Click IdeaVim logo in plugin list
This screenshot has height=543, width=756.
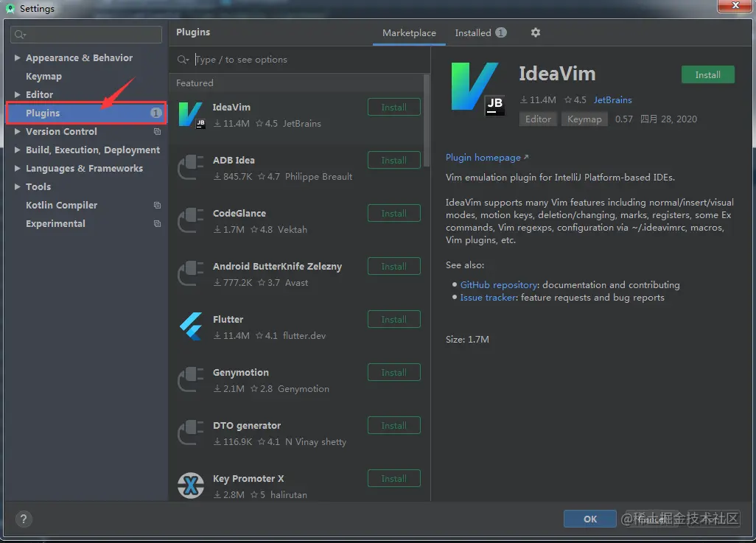click(191, 115)
